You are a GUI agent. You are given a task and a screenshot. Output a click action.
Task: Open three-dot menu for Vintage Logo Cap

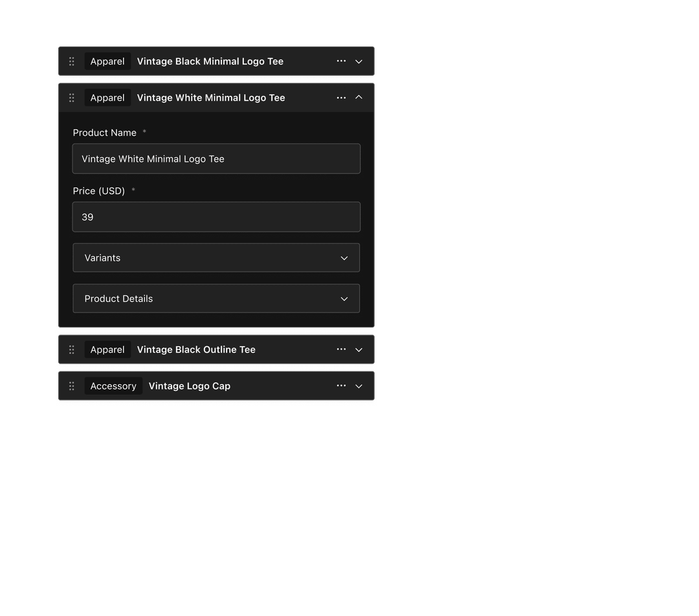click(341, 386)
